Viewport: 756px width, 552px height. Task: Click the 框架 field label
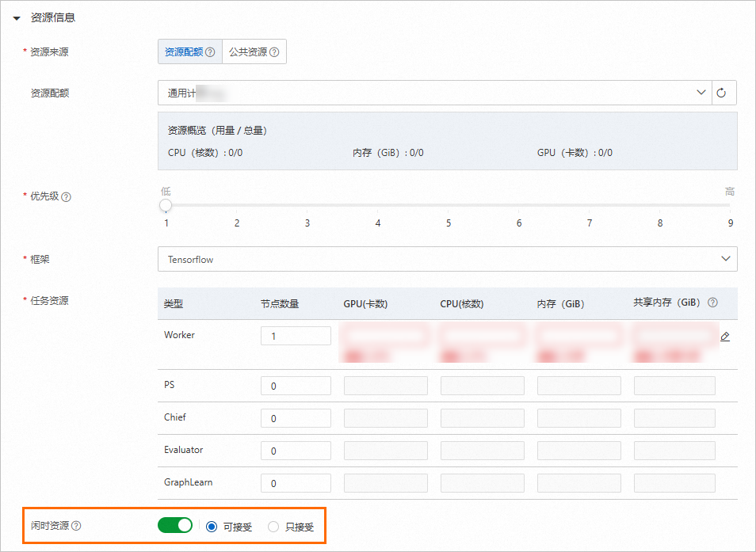(40, 259)
